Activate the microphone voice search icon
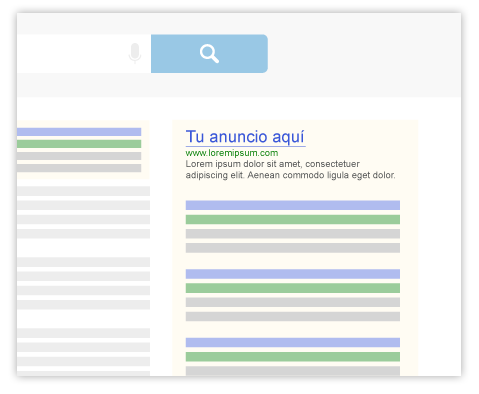479x394 pixels. [x=135, y=53]
